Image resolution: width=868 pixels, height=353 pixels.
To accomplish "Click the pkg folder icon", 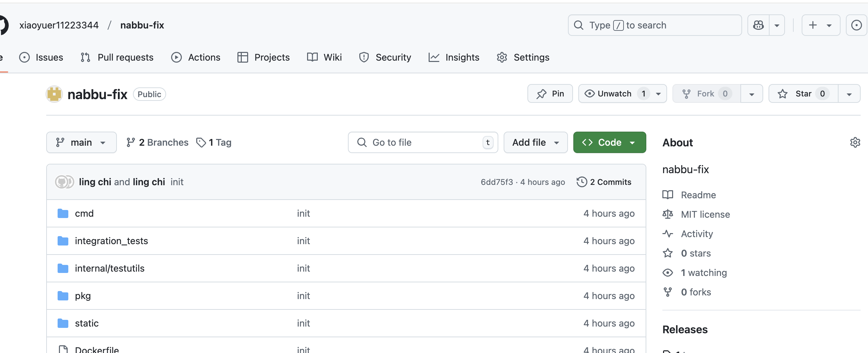I will pos(63,296).
